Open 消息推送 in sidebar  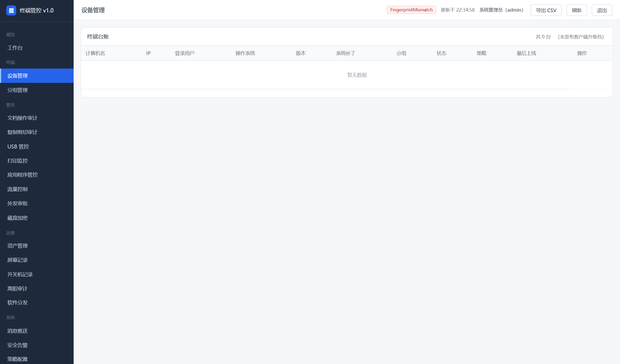click(x=37, y=331)
